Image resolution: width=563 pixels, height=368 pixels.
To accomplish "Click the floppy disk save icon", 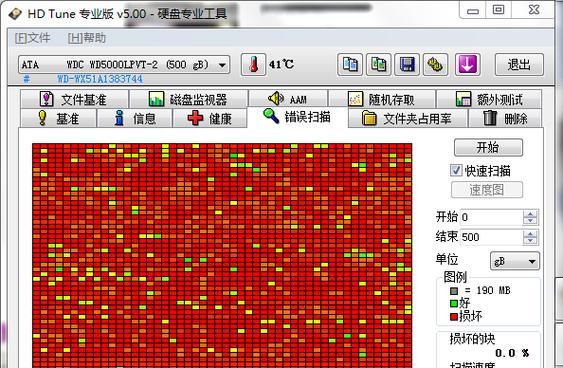I will tap(407, 65).
